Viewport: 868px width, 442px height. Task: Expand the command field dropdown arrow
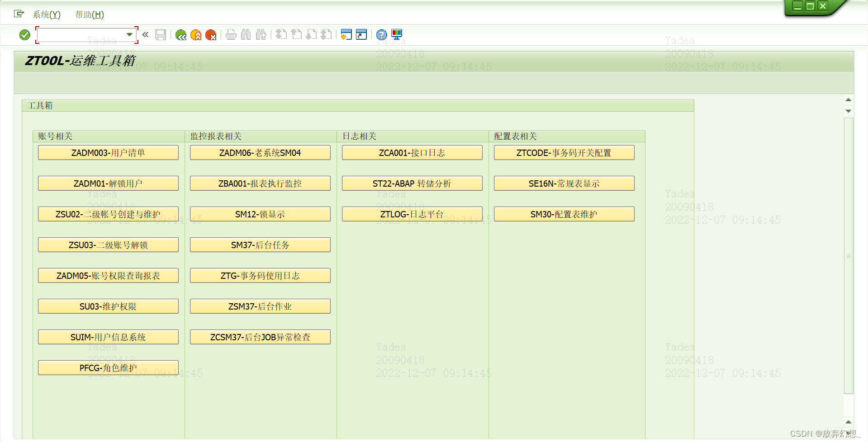(x=129, y=35)
